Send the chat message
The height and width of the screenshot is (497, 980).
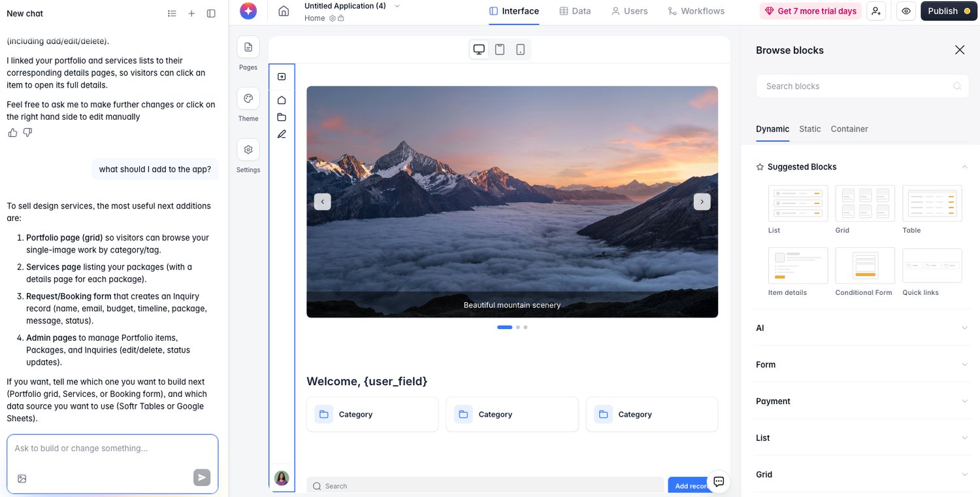pos(202,477)
